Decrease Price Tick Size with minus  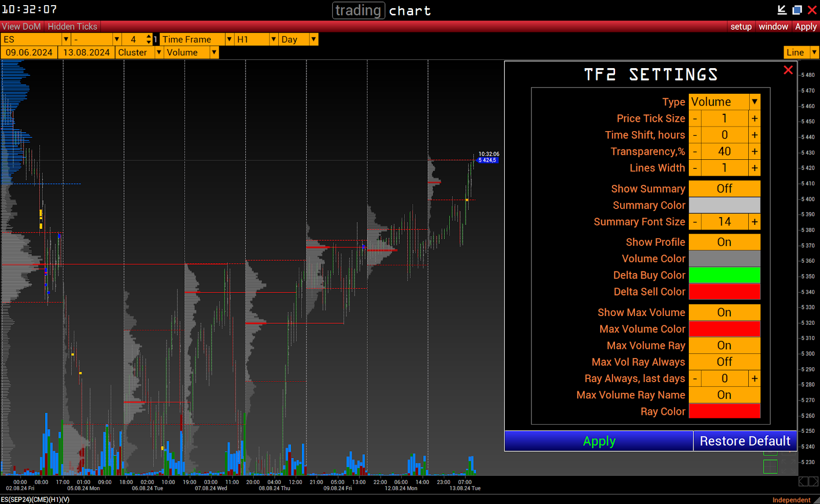coord(695,119)
